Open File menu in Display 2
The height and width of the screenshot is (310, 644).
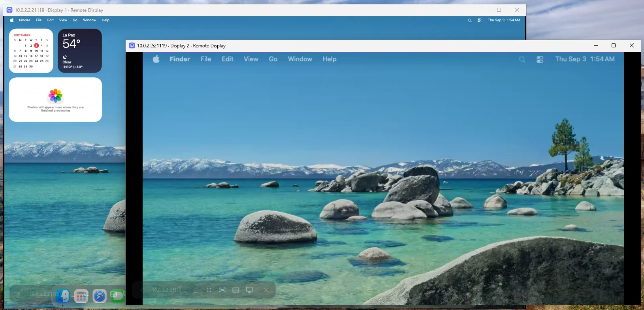pos(206,59)
